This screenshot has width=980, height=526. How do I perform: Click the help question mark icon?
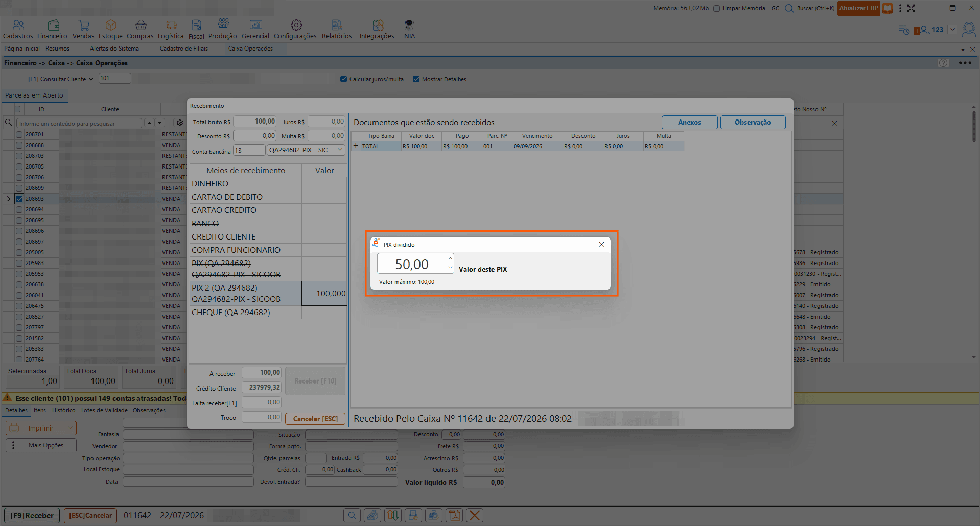click(x=943, y=63)
